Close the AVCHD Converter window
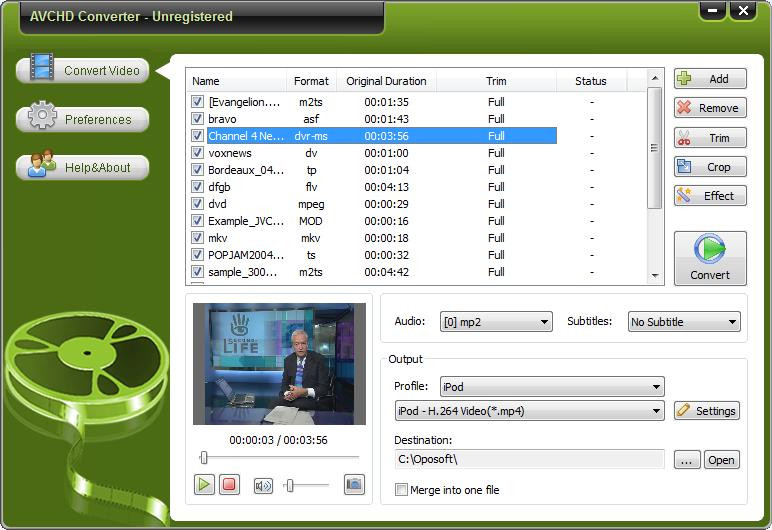772x530 pixels. 743,11
